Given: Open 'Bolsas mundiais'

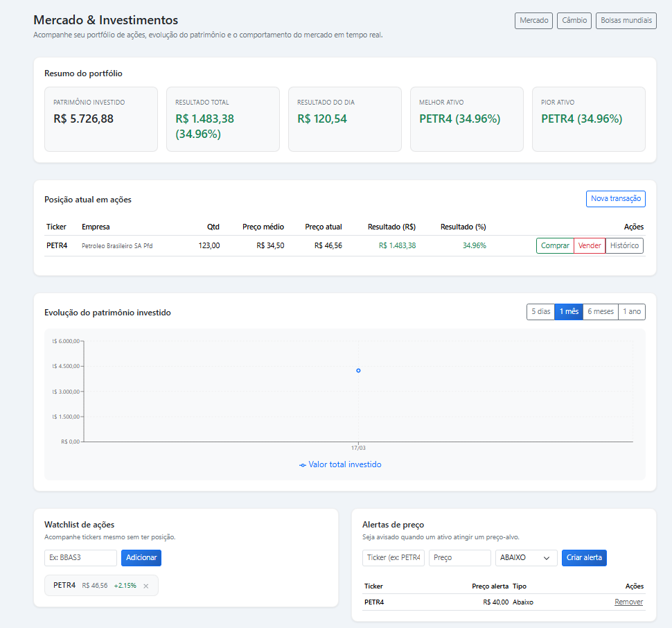Looking at the screenshot, I should coord(626,20).
